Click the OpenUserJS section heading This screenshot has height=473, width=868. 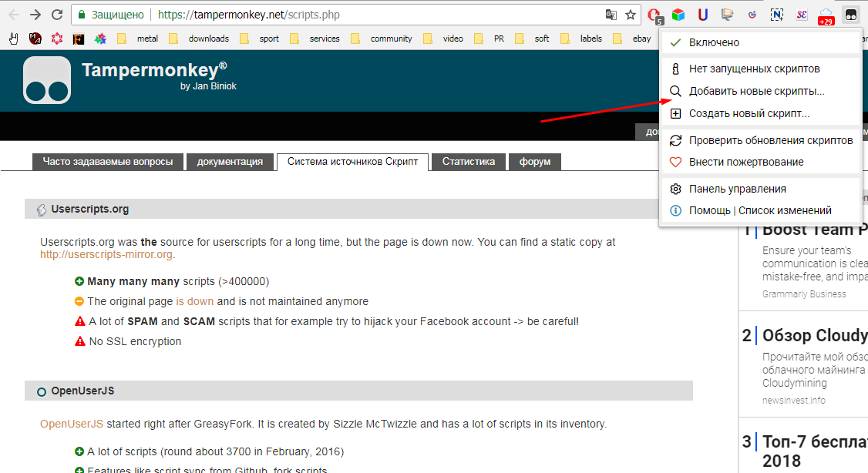[83, 391]
